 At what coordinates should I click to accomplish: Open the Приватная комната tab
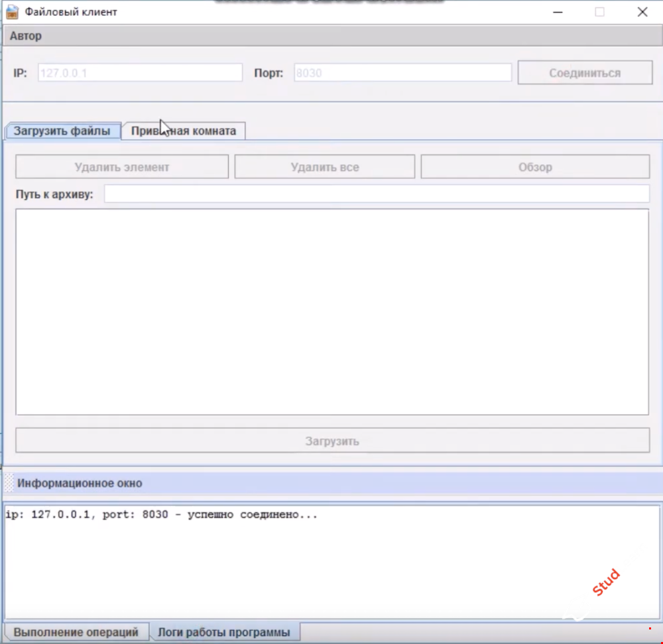[184, 131]
